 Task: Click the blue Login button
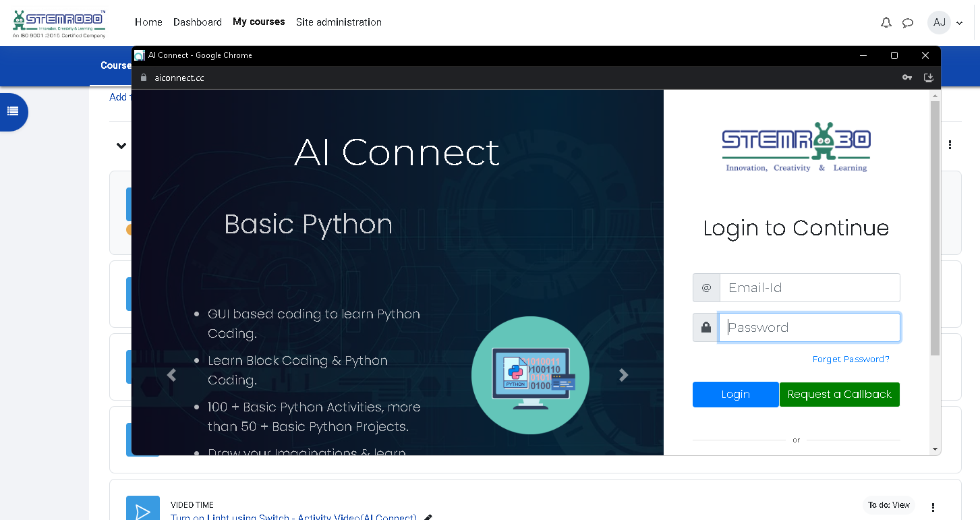[x=735, y=395]
